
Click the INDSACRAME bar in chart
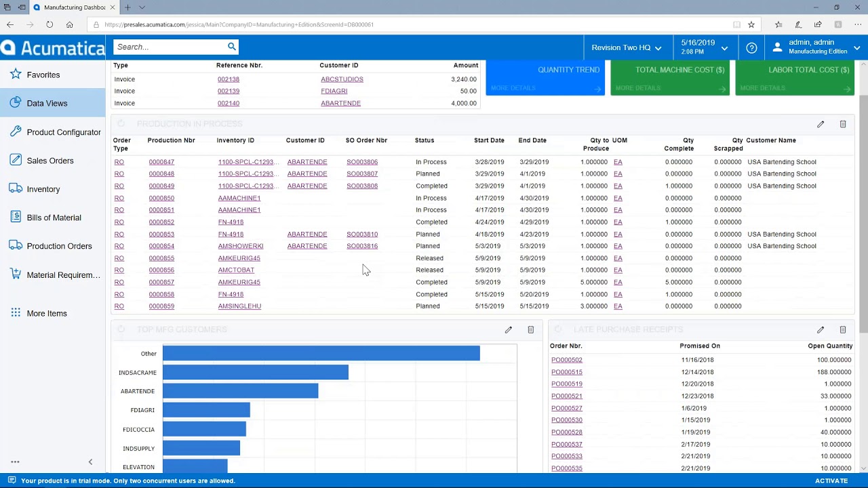[x=256, y=372]
